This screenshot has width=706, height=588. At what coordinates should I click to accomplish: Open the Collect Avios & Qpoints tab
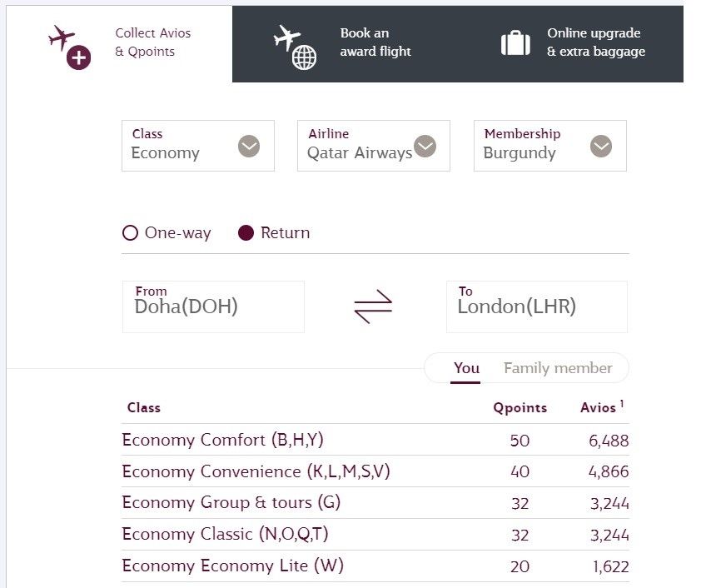pos(119,43)
